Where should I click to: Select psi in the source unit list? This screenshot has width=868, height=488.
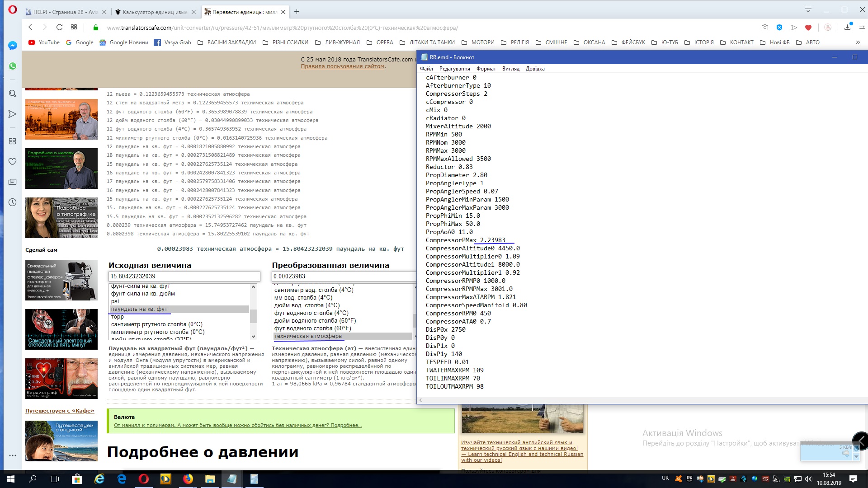coord(115,301)
